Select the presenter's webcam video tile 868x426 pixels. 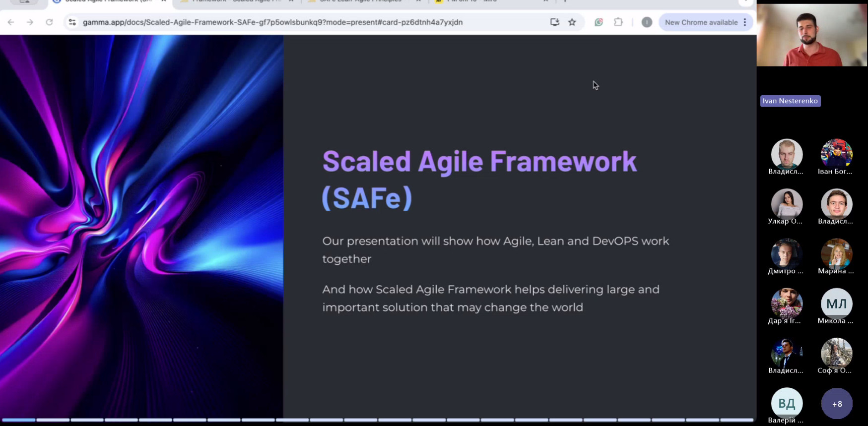coord(812,35)
